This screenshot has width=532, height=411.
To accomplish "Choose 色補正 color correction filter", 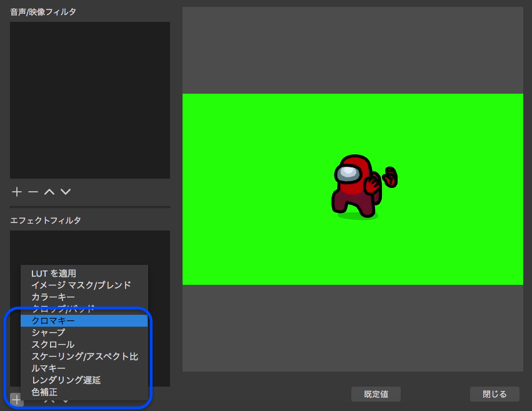I will pyautogui.click(x=84, y=392).
